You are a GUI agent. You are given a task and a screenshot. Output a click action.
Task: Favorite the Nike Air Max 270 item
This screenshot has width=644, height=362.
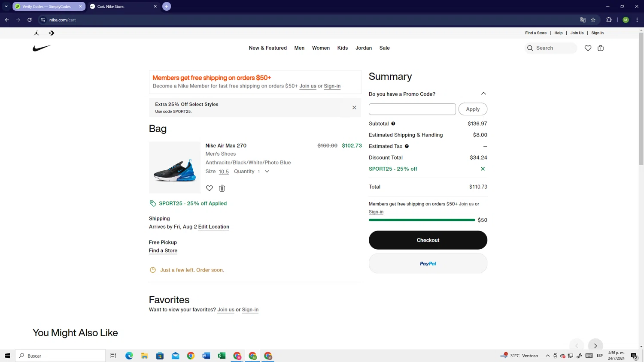pyautogui.click(x=210, y=188)
